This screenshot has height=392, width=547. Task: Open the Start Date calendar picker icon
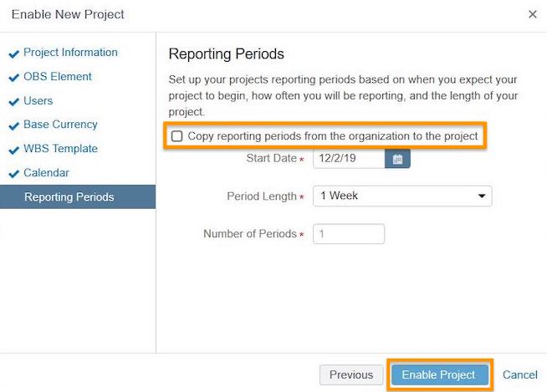pos(397,159)
